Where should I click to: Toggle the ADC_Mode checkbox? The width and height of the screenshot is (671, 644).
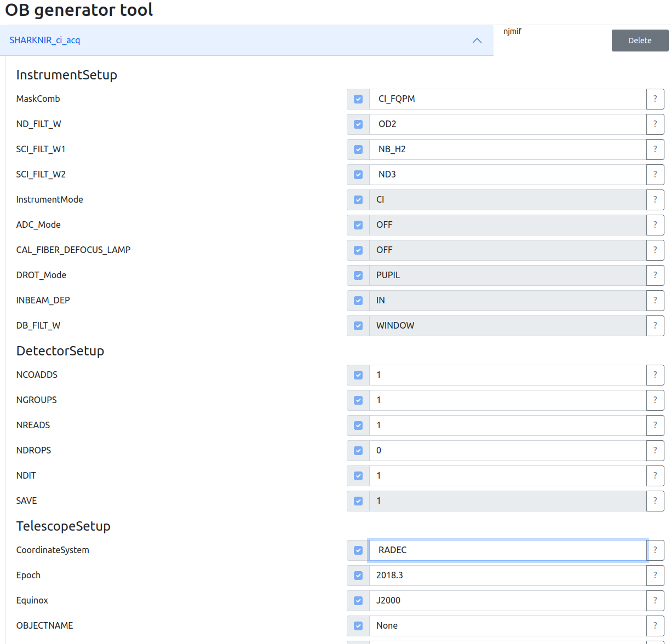358,225
